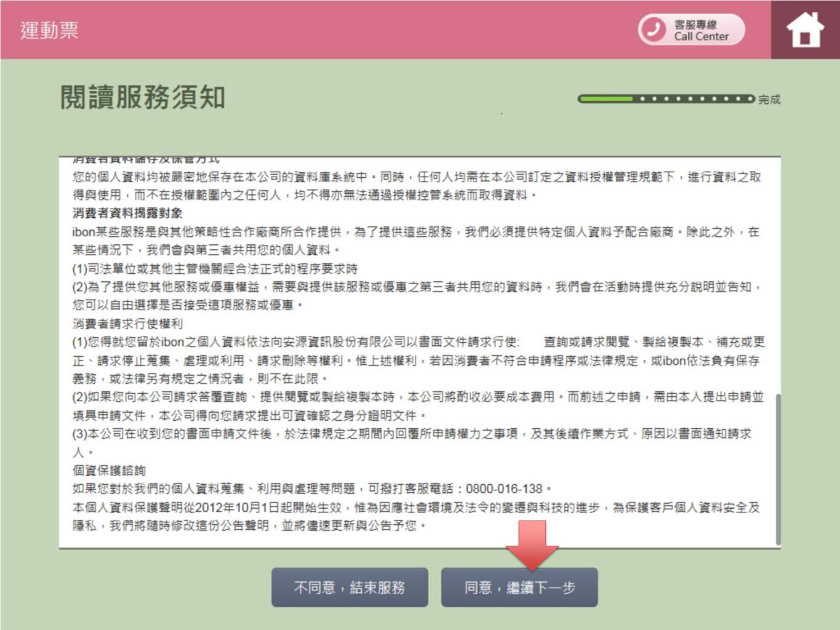Select the 個資保護諮詢 section heading
This screenshot has height=630, width=840.
click(x=109, y=471)
